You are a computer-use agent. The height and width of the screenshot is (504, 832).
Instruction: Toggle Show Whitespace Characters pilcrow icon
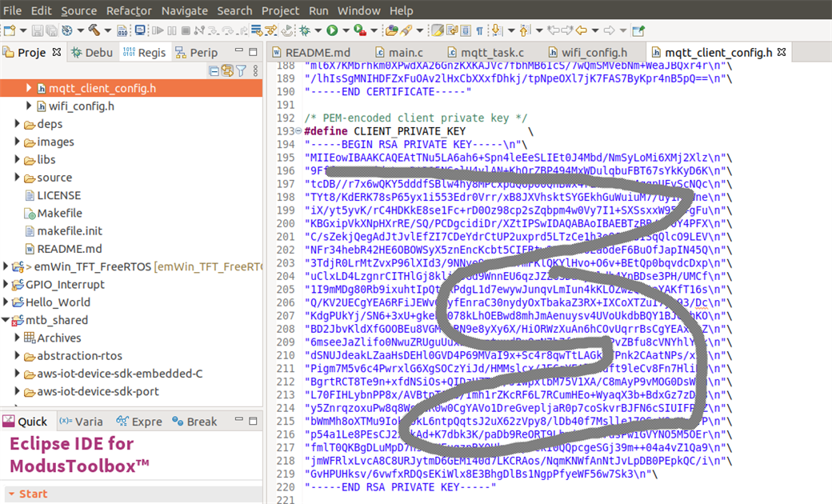479,30
